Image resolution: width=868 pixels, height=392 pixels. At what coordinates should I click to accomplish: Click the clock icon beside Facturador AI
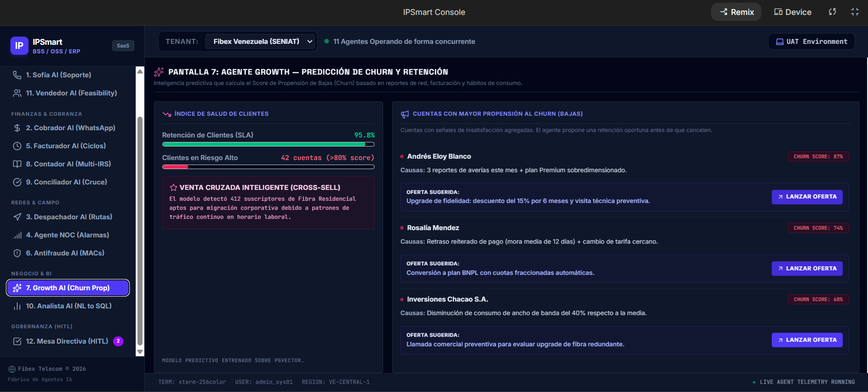pyautogui.click(x=17, y=146)
